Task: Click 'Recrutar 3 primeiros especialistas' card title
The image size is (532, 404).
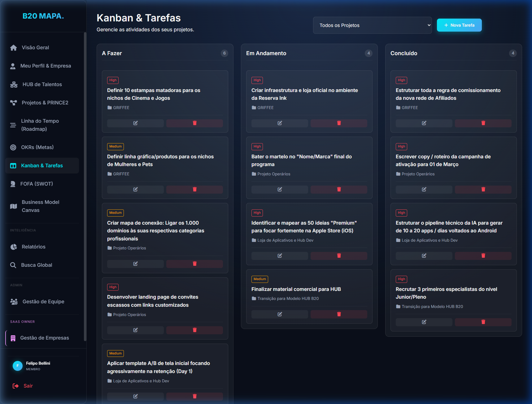Action: pyautogui.click(x=446, y=293)
